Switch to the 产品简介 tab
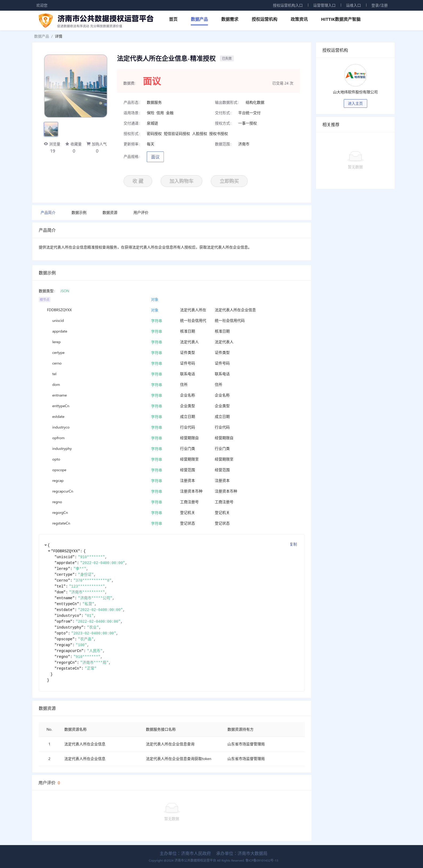423x868 pixels. coord(48,213)
